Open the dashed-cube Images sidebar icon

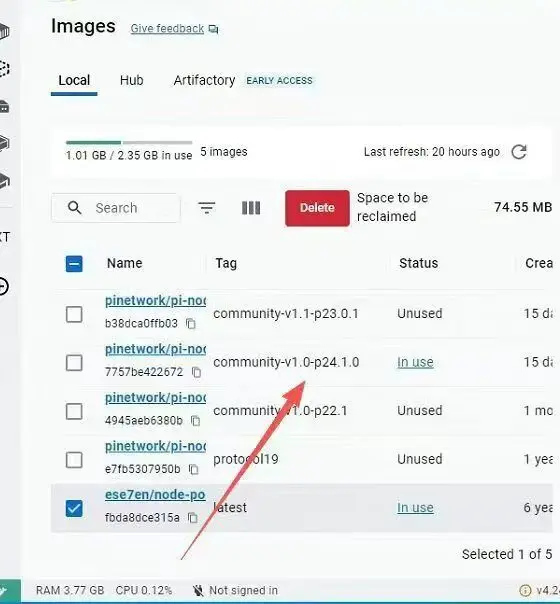coord(4,69)
